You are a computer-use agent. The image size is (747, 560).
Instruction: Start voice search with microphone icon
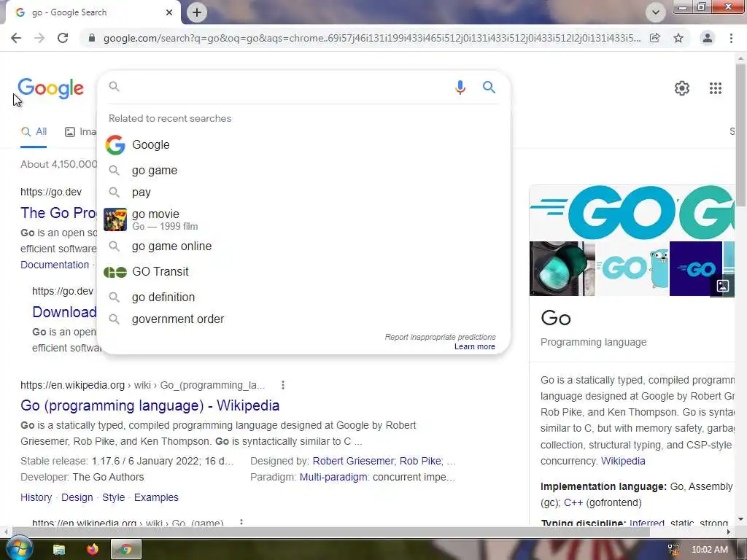click(x=460, y=87)
